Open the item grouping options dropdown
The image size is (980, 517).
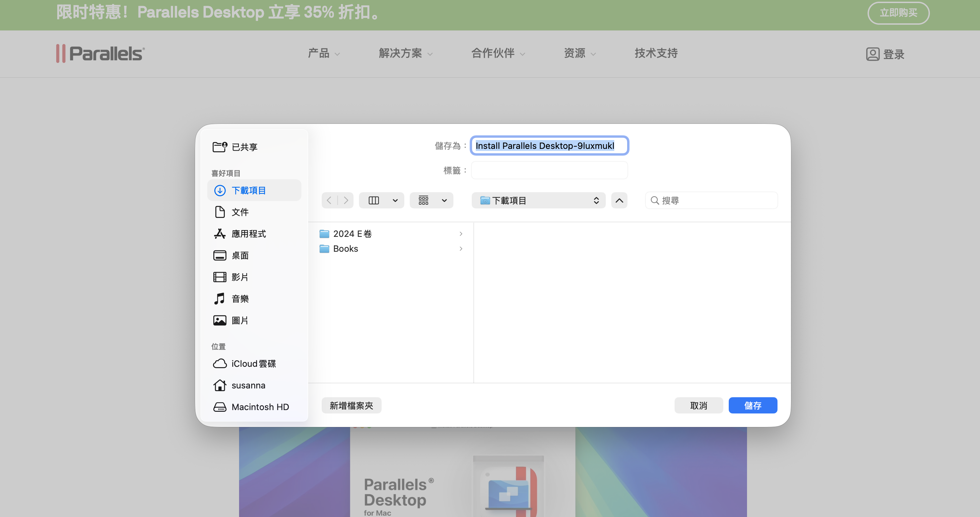pos(431,200)
